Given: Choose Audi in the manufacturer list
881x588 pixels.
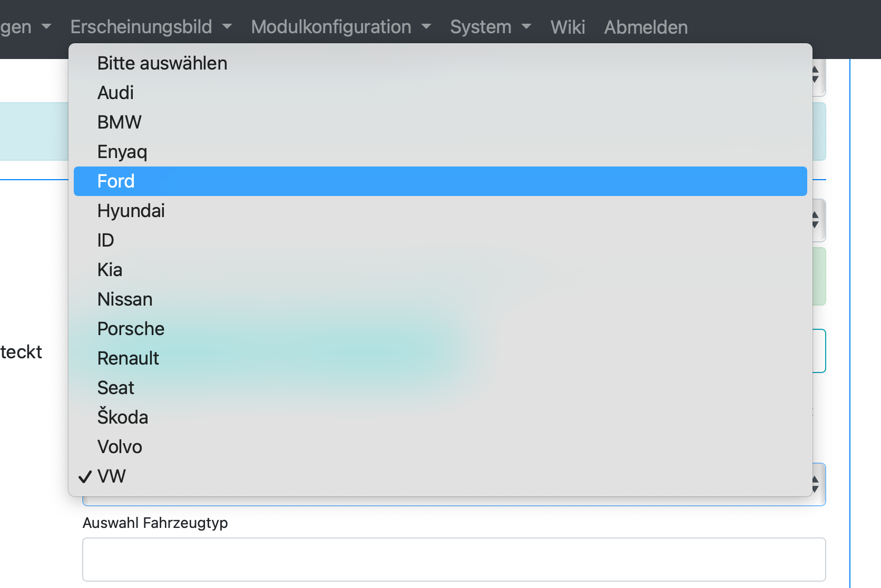Looking at the screenshot, I should coord(116,93).
